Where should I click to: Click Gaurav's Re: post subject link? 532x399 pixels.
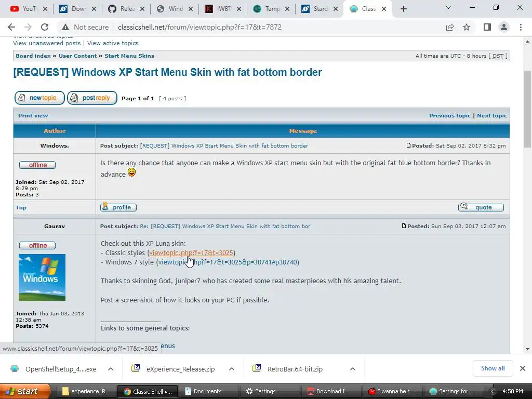click(225, 227)
